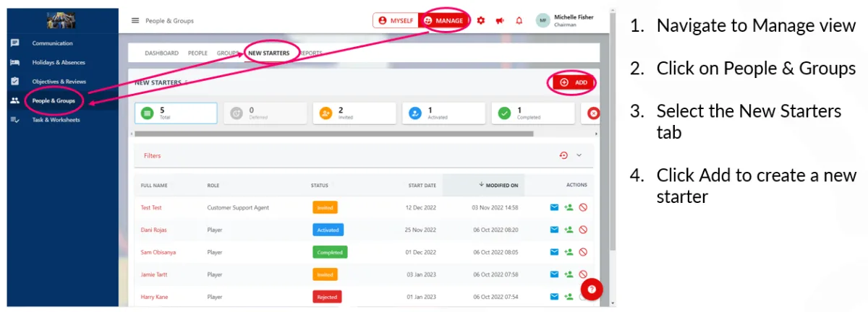Filter by the Invited count card

pyautogui.click(x=354, y=113)
